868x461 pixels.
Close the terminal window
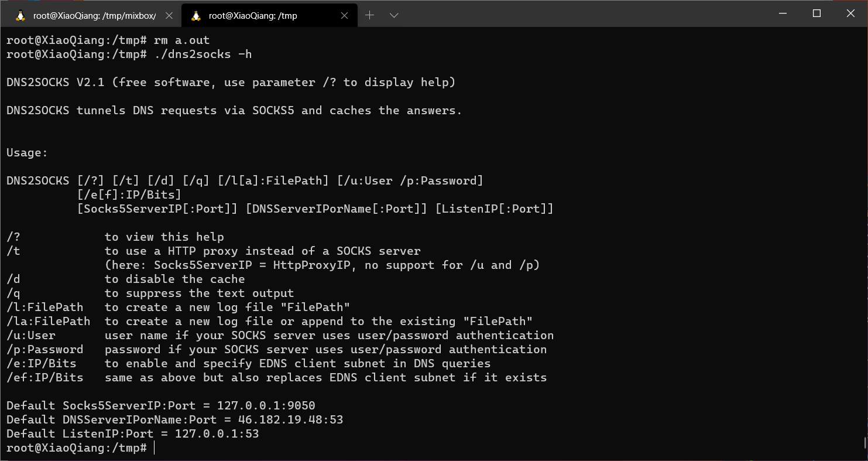850,13
